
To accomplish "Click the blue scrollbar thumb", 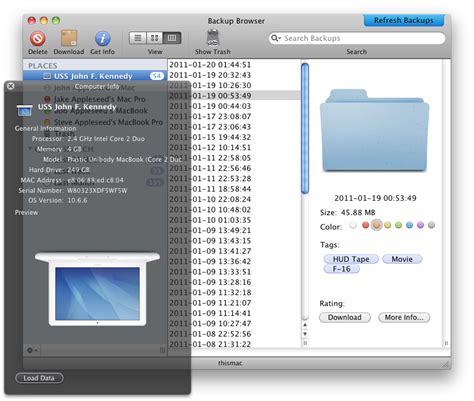I will 305,128.
